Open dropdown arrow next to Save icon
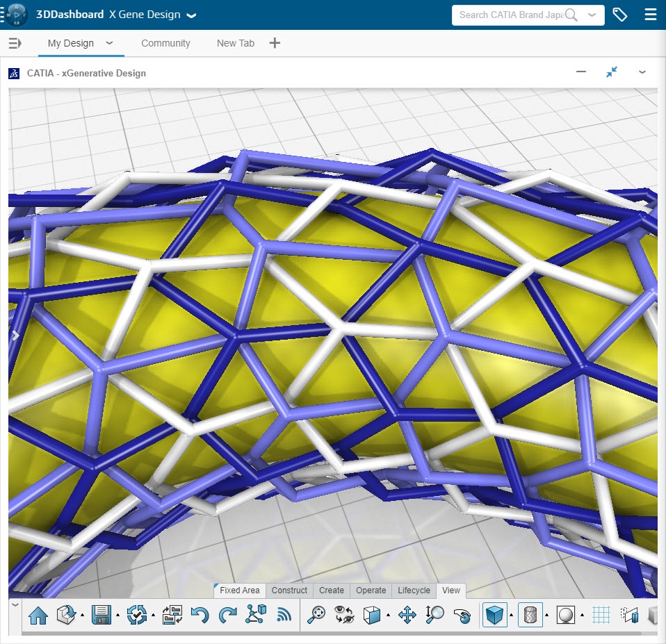 [x=117, y=615]
